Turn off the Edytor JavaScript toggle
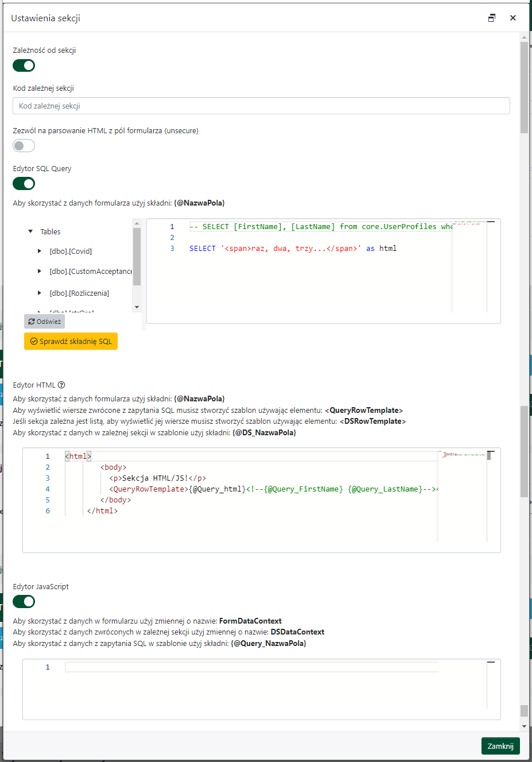Viewport: 532px width, 762px height. [x=24, y=601]
